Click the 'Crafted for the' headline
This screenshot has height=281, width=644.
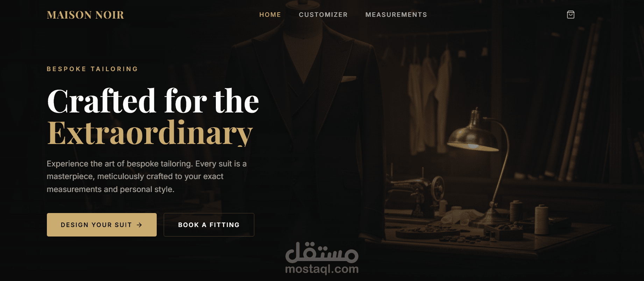click(153, 101)
